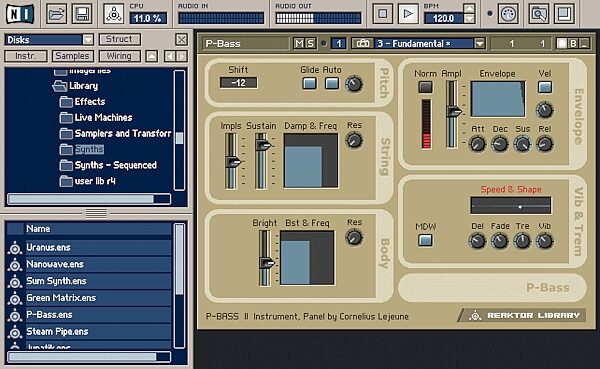Click the Ampl slider handle
This screenshot has width=600, height=369.
click(x=454, y=112)
